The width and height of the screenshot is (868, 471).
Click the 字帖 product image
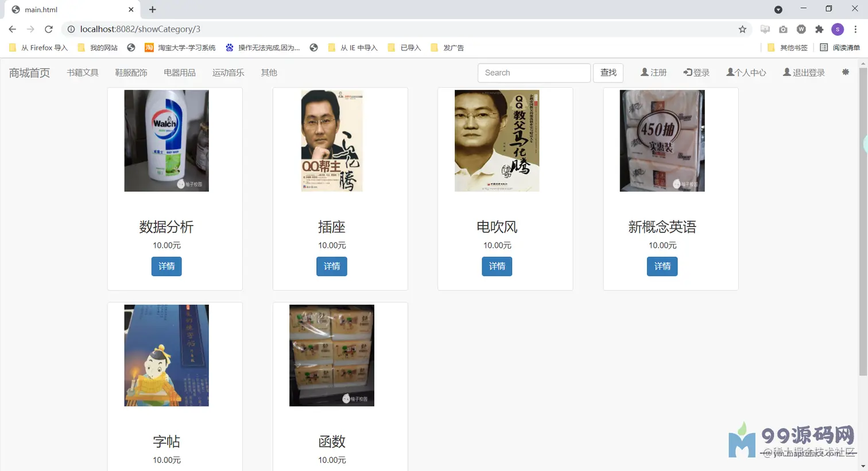tap(166, 356)
